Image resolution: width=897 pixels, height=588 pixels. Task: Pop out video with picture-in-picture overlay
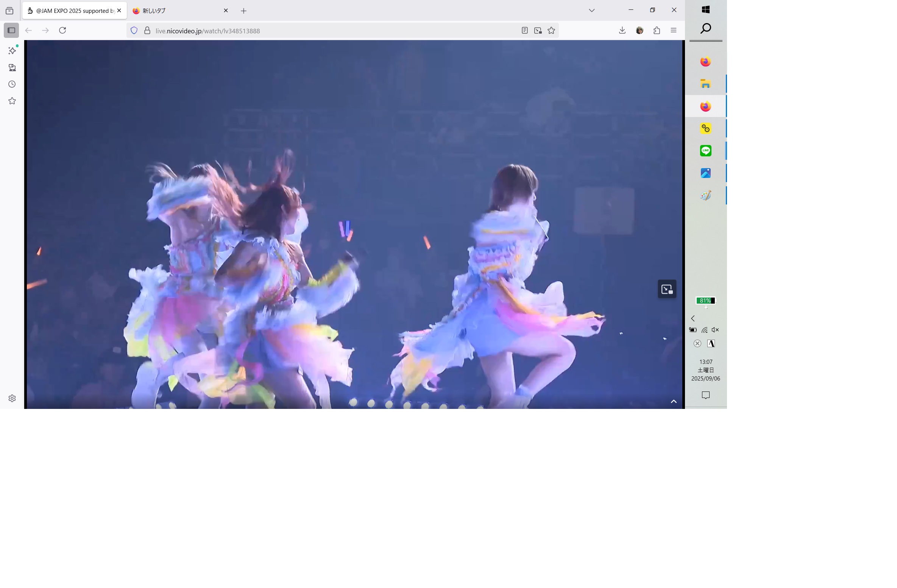coord(667,289)
